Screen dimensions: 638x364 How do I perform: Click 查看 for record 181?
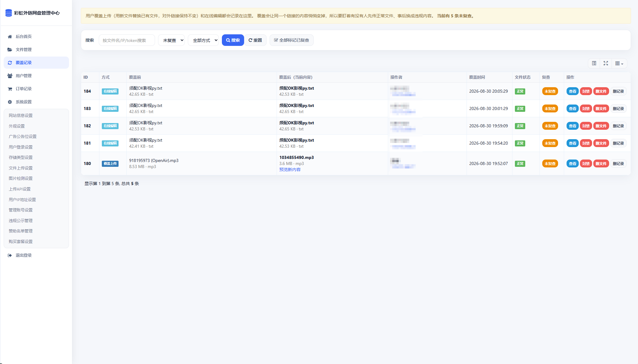(573, 143)
